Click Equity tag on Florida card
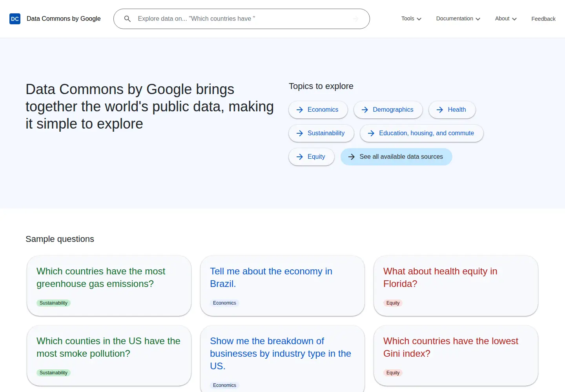The width and height of the screenshot is (565, 392). (393, 303)
